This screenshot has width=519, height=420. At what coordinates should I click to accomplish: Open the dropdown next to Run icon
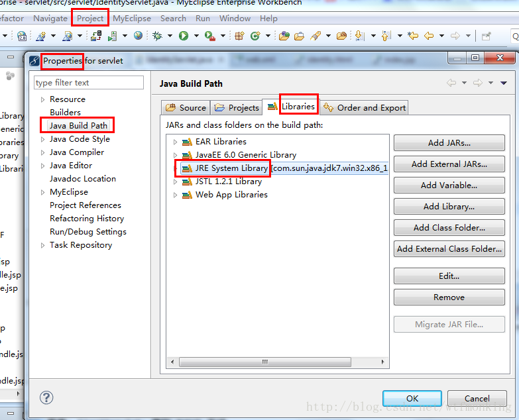(196, 36)
